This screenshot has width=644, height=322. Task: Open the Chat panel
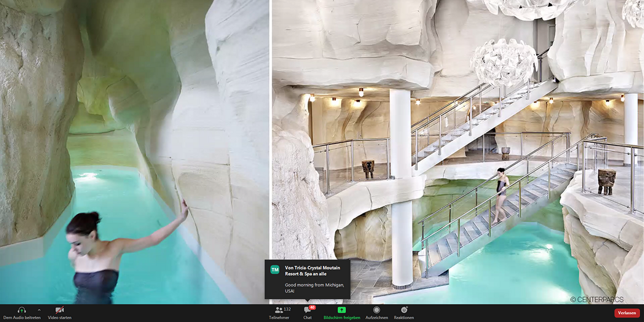307,311
